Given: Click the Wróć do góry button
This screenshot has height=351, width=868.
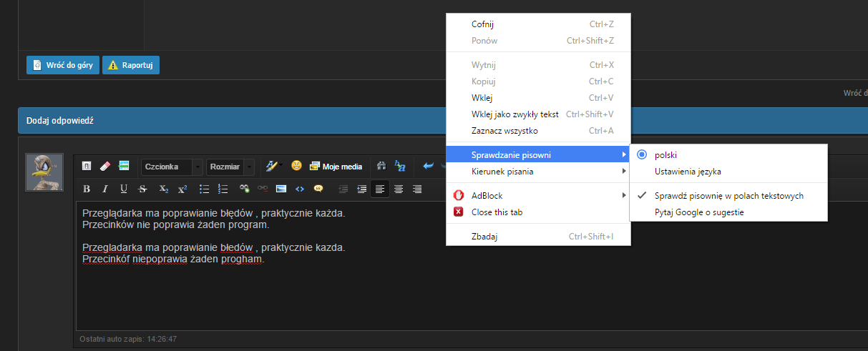Looking at the screenshot, I should pyautogui.click(x=63, y=64).
